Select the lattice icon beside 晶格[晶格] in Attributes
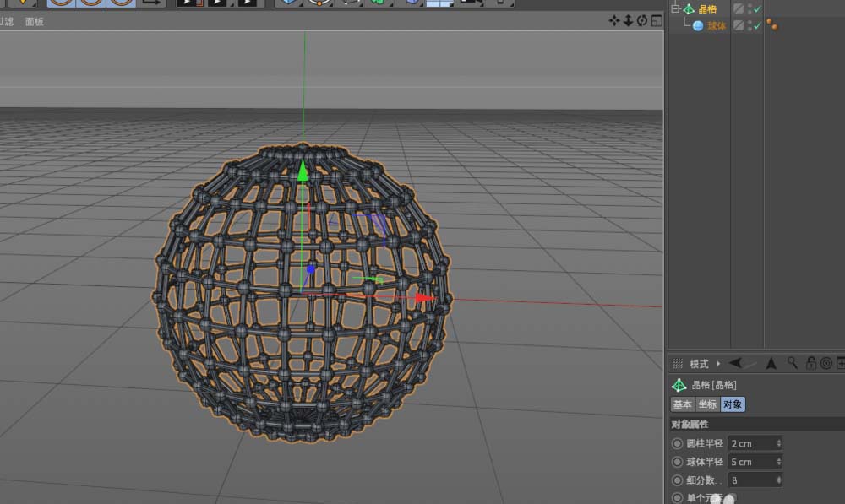 (679, 386)
